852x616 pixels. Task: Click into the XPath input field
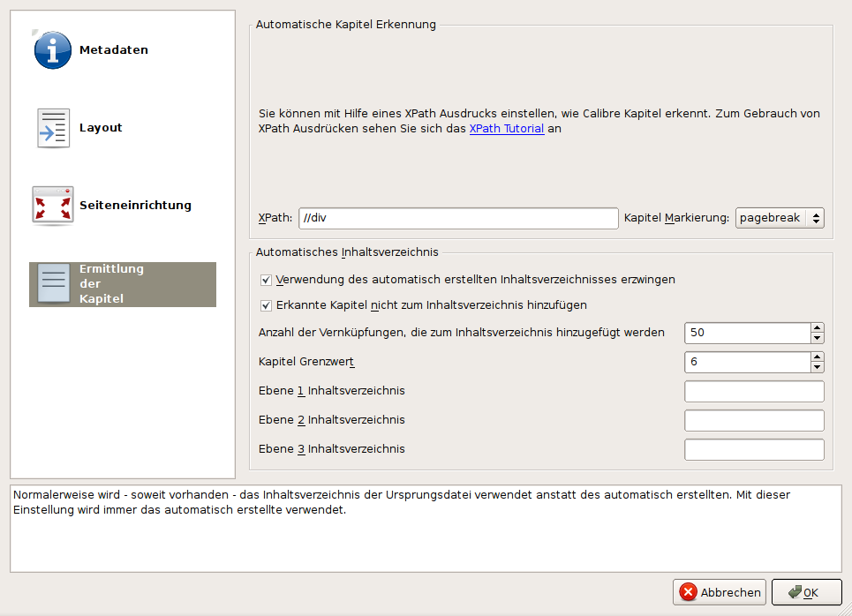point(458,218)
